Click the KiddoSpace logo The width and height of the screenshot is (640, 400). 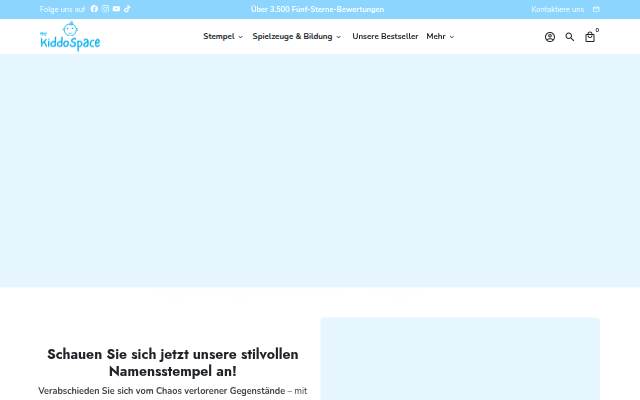pos(70,36)
